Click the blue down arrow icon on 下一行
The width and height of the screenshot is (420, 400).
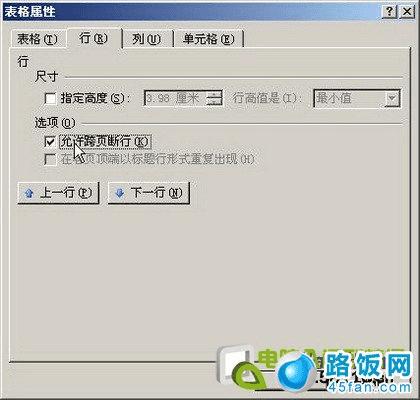coord(120,193)
